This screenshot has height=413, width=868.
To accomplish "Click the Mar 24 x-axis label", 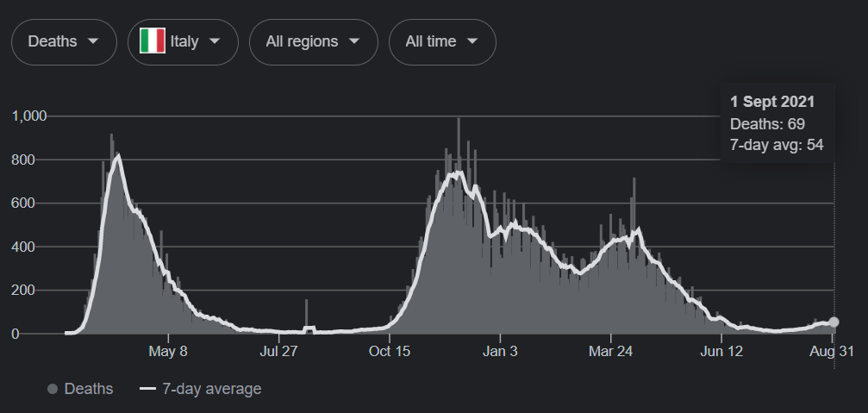I will [x=610, y=352].
